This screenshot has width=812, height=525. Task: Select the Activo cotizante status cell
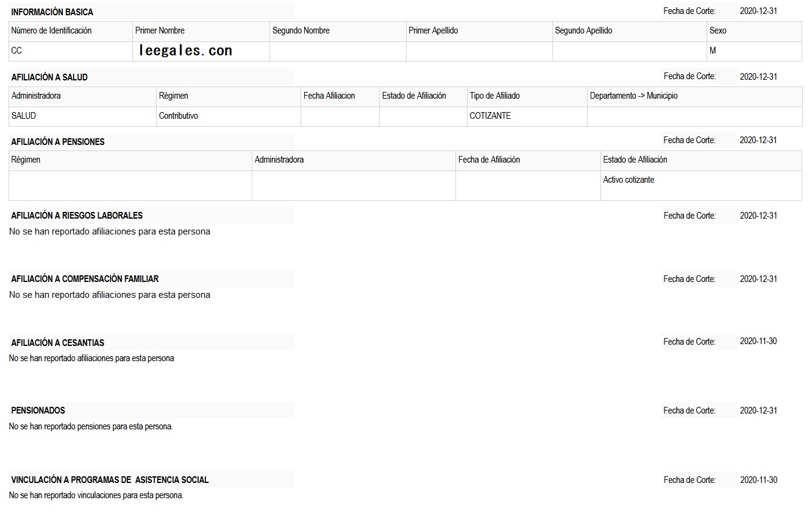click(629, 180)
